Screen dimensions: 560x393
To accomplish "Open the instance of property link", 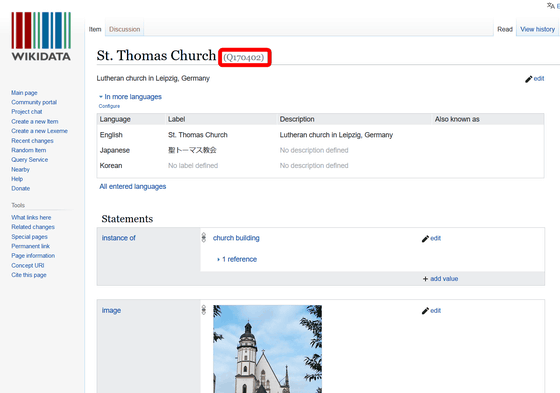I will pos(119,238).
